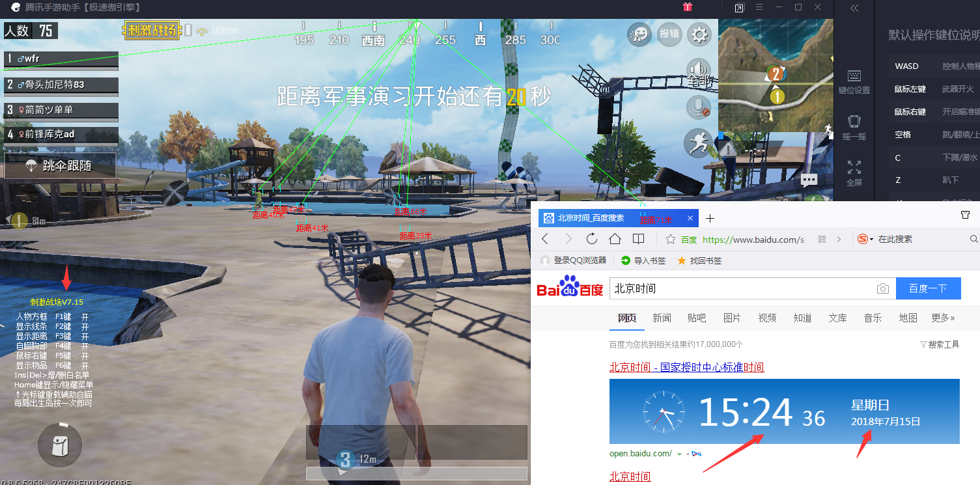Screen dimensions: 980x485
Task: Open the minimap in the game corner
Action: click(776, 76)
